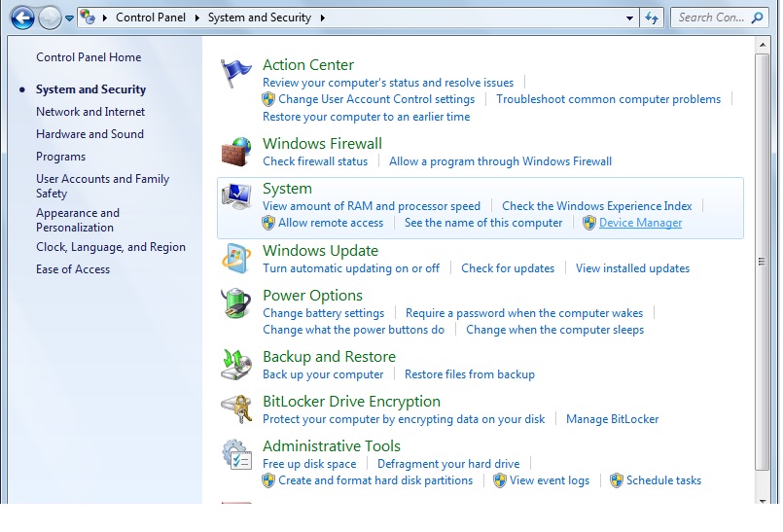Click See the name of this computer

click(483, 223)
